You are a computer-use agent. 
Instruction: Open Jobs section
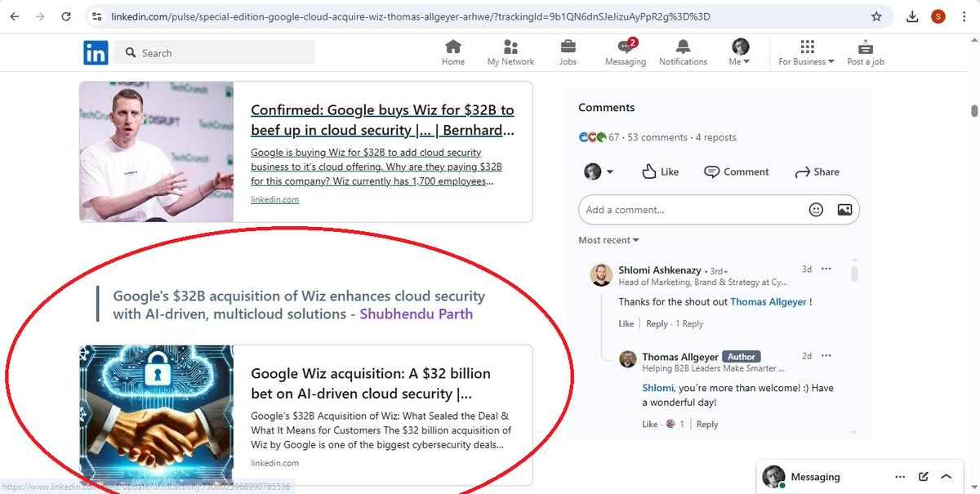pos(568,53)
